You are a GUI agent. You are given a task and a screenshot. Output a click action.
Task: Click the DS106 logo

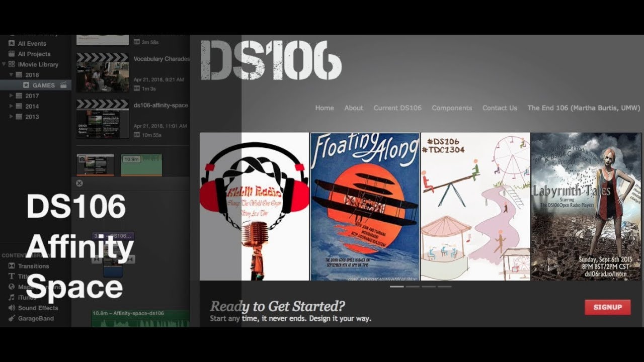[271, 60]
